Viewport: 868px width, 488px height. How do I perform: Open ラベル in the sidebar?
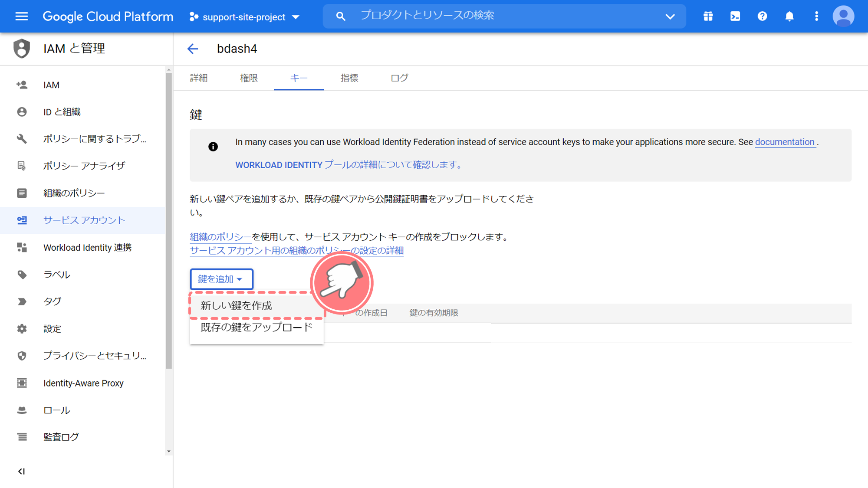(x=82, y=275)
